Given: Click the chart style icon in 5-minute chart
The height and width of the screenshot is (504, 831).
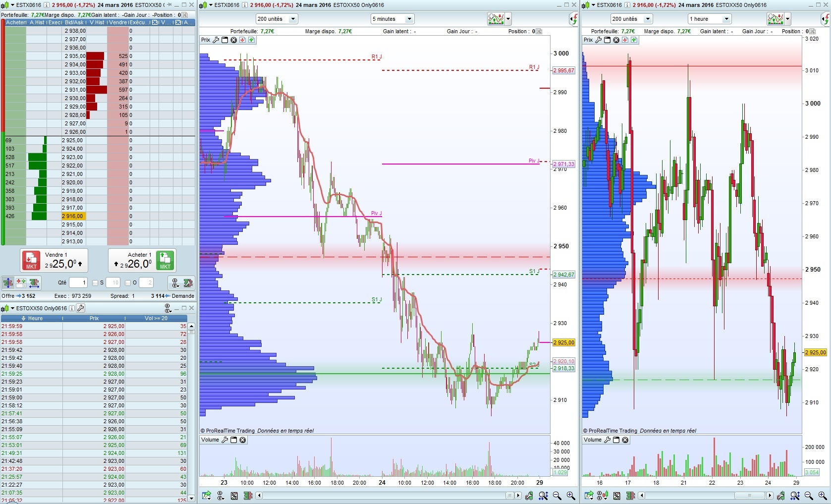Looking at the screenshot, I should pos(496,19).
